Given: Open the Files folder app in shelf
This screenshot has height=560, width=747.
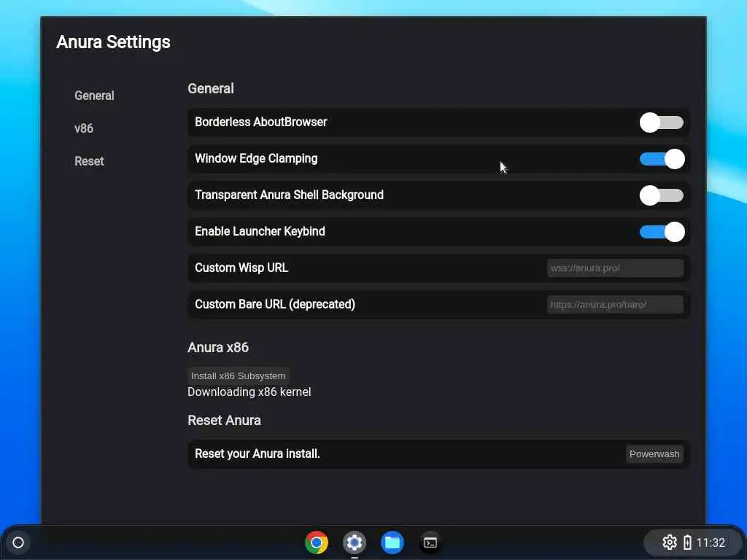Looking at the screenshot, I should click(392, 542).
